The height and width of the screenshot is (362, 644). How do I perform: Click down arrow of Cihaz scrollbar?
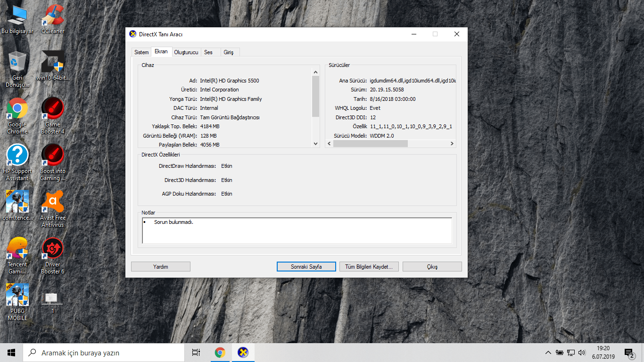(x=316, y=144)
